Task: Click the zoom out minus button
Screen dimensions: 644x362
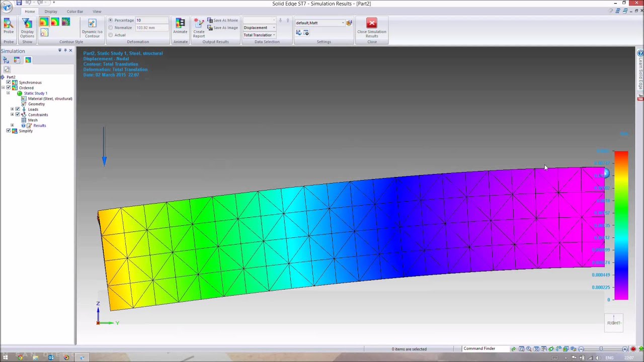Action: pos(581,349)
